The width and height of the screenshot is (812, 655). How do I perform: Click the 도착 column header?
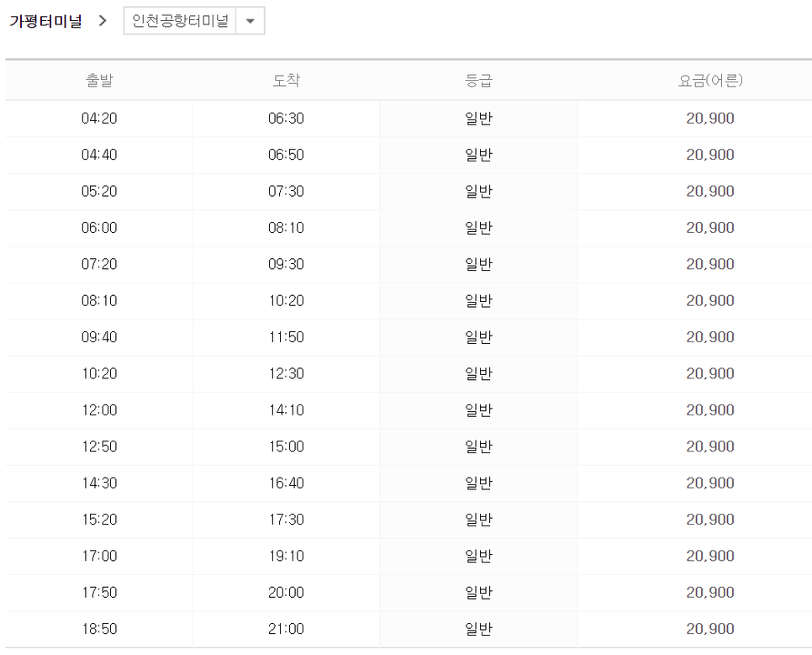point(286,81)
